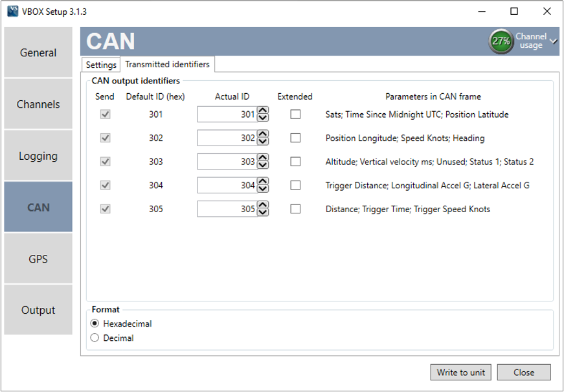Close the VBOX Setup window via X

[547, 12]
